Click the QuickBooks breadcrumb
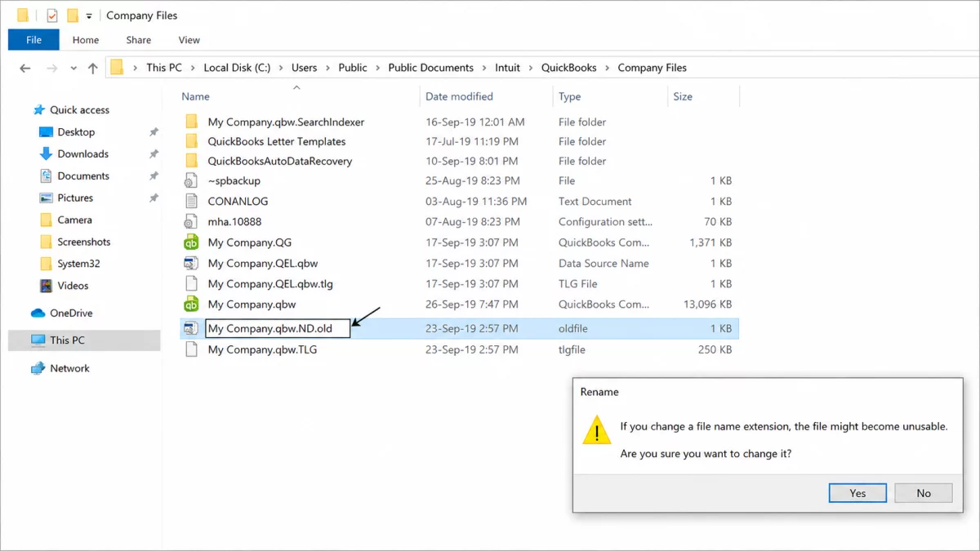 pos(569,68)
